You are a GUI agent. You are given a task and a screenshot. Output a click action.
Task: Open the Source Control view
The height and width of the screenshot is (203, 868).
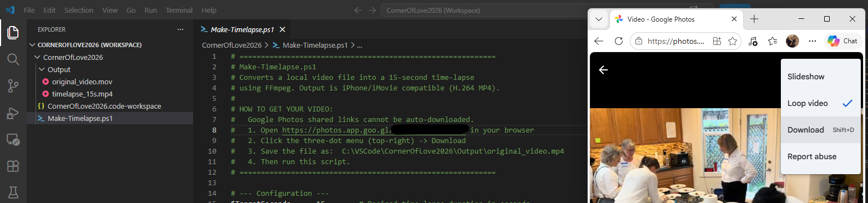click(13, 86)
